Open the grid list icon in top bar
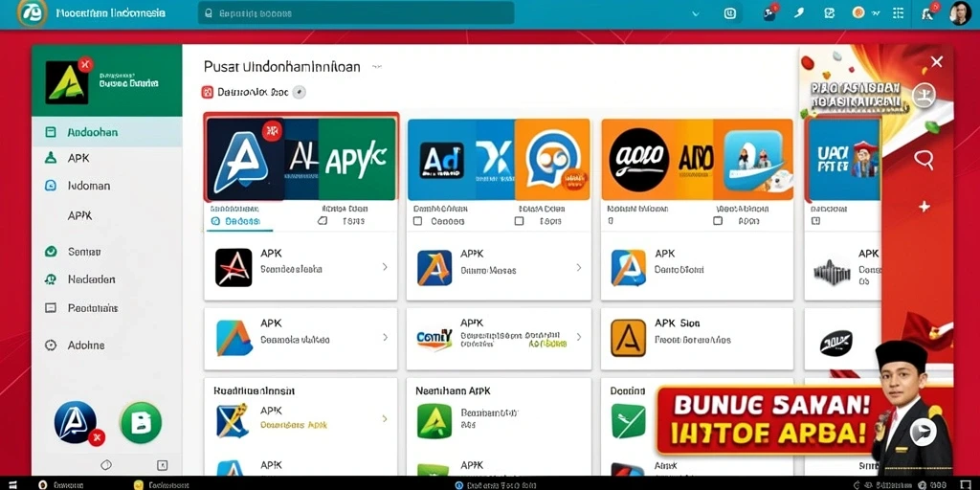This screenshot has height=490, width=980. [x=898, y=13]
